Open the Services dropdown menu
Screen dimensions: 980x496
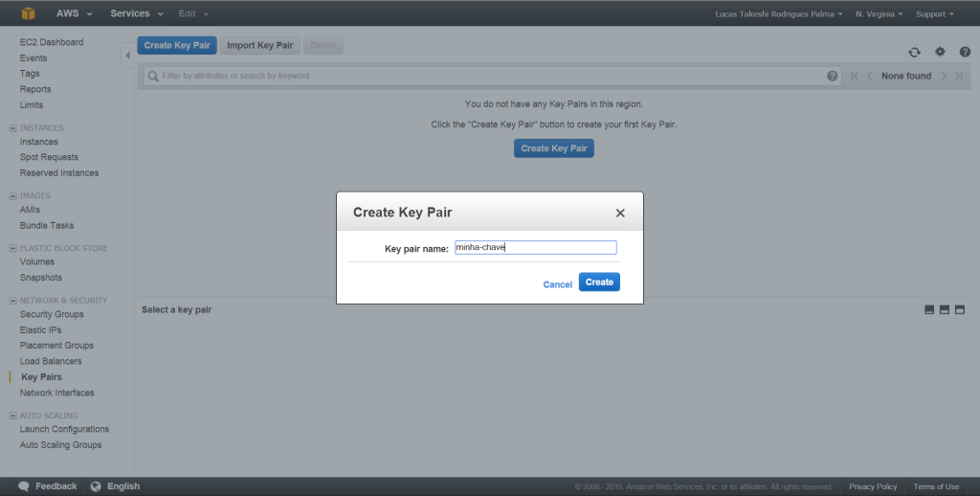pos(136,13)
